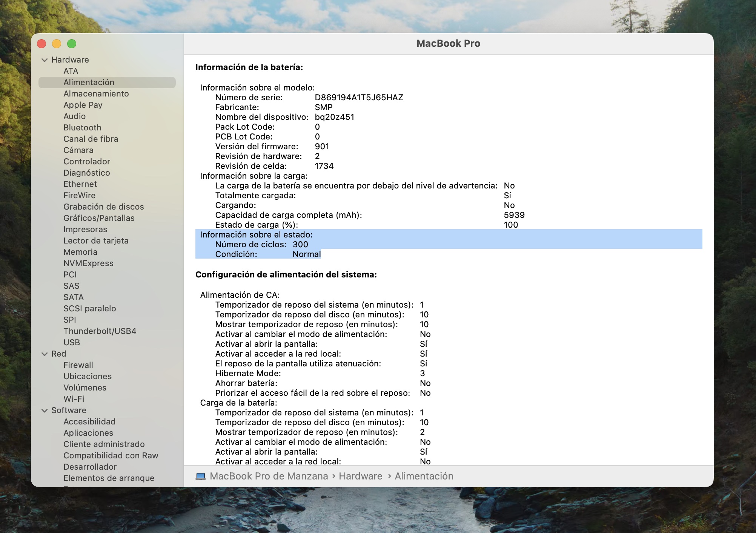Screen dimensions: 756x533
Task: Open Firewall under Red section
Action: pyautogui.click(x=78, y=365)
